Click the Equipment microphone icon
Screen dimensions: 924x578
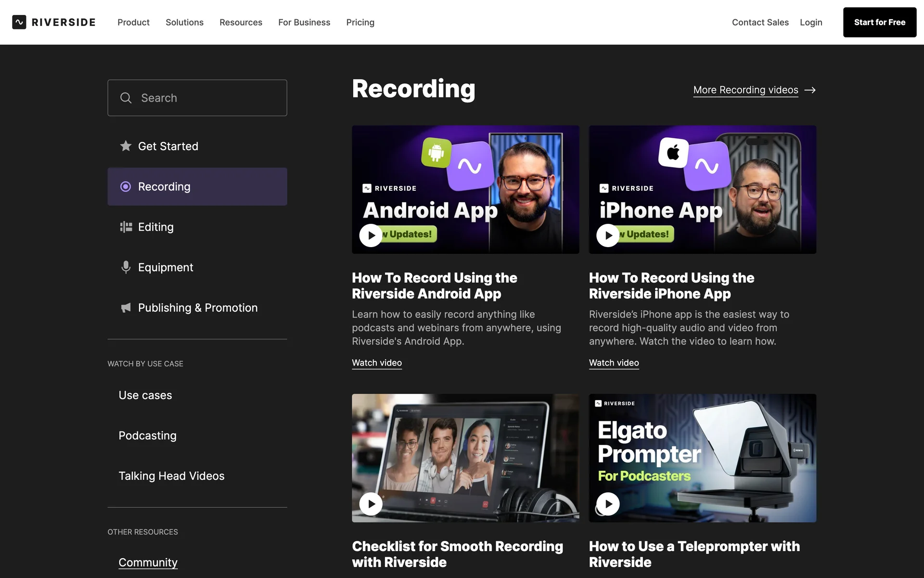(x=126, y=267)
